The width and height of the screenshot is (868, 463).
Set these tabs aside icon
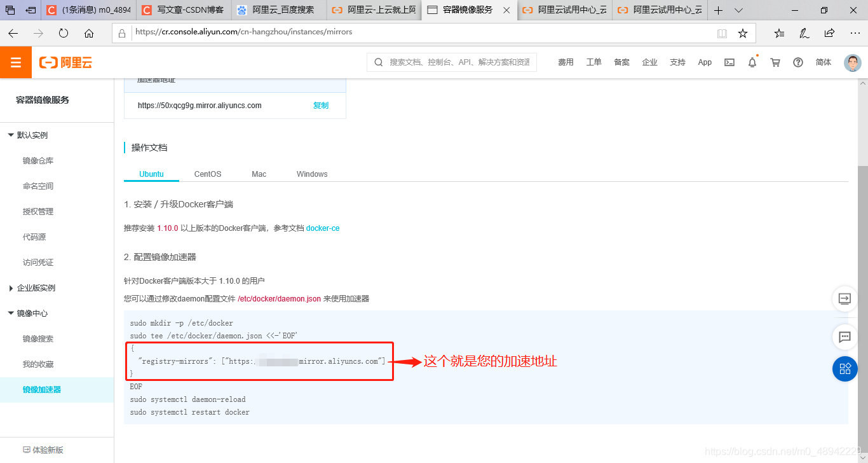(31, 10)
